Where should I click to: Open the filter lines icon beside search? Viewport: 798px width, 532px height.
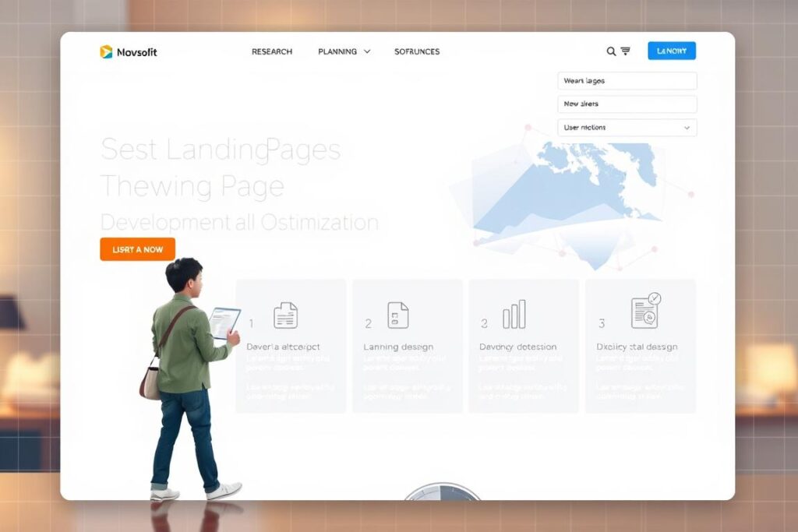pos(626,51)
